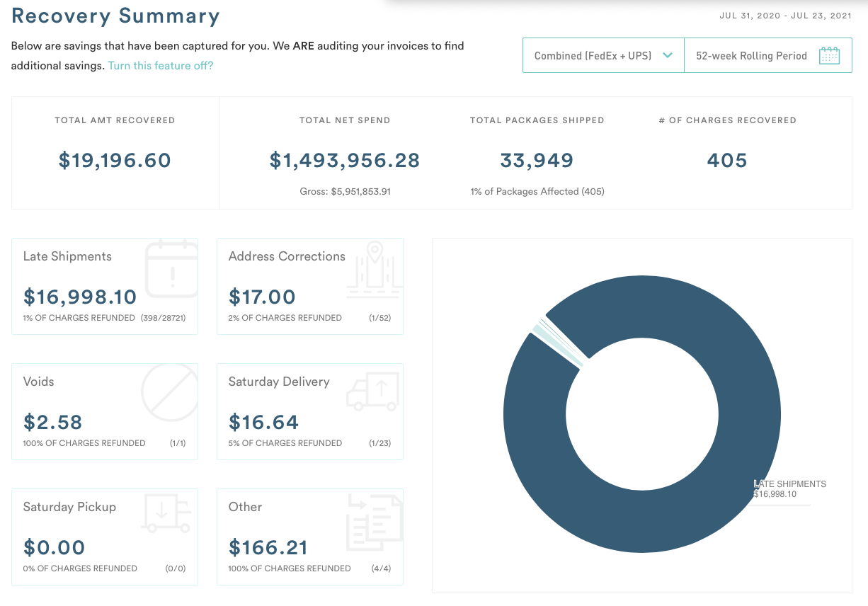Click the Late Shipments calendar icon
The width and height of the screenshot is (868, 606).
tap(171, 269)
